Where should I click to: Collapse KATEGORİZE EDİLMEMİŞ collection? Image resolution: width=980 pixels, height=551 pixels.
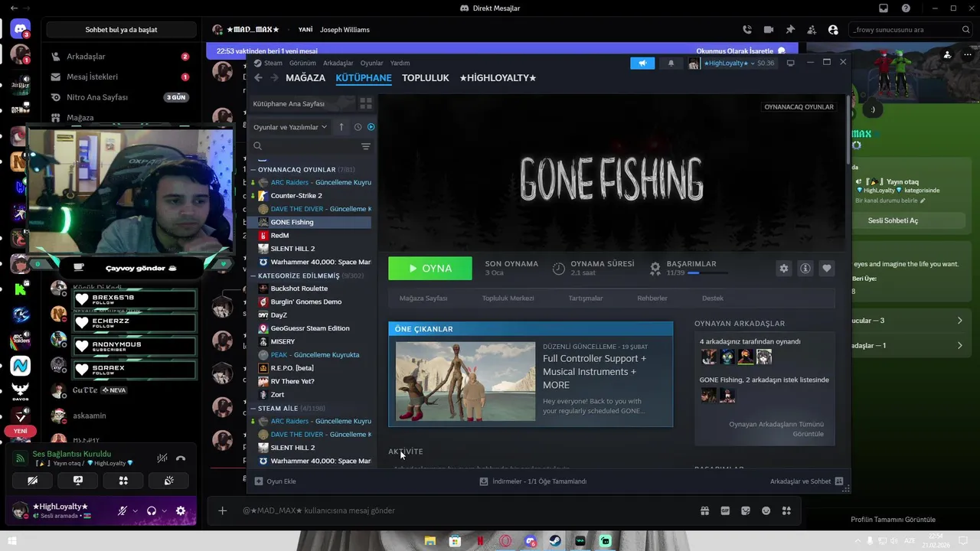point(253,275)
